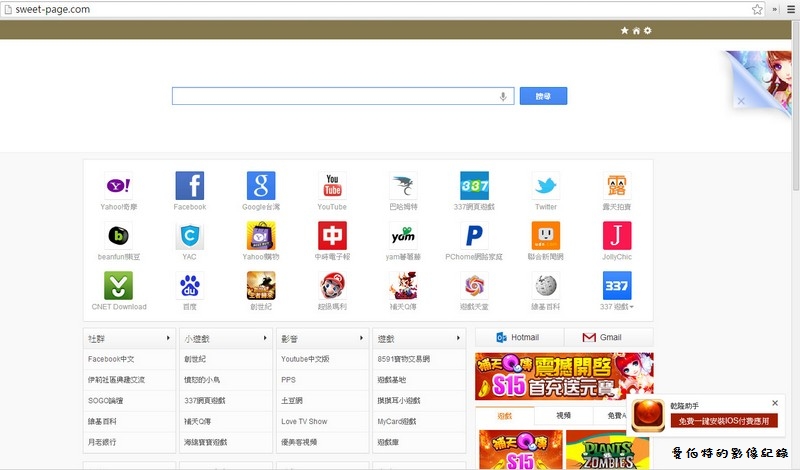Show hidden extensions with the chevron button

(775, 9)
